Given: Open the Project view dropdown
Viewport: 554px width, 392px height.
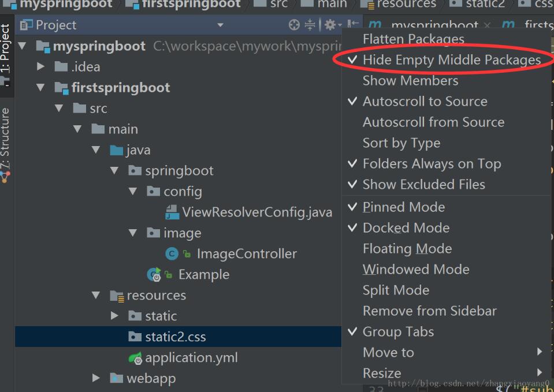Looking at the screenshot, I should 220,25.
